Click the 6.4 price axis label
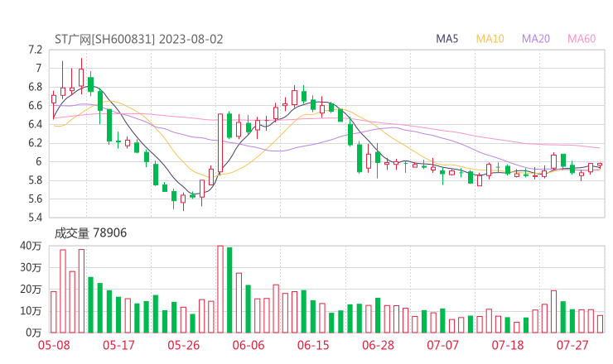 tap(35, 125)
